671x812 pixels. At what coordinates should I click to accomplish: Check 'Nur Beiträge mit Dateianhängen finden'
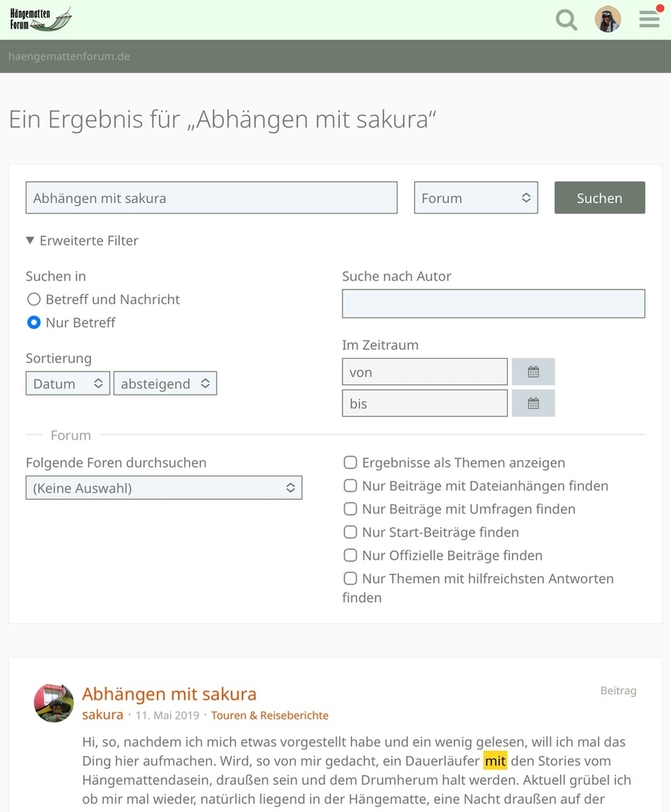[351, 486]
